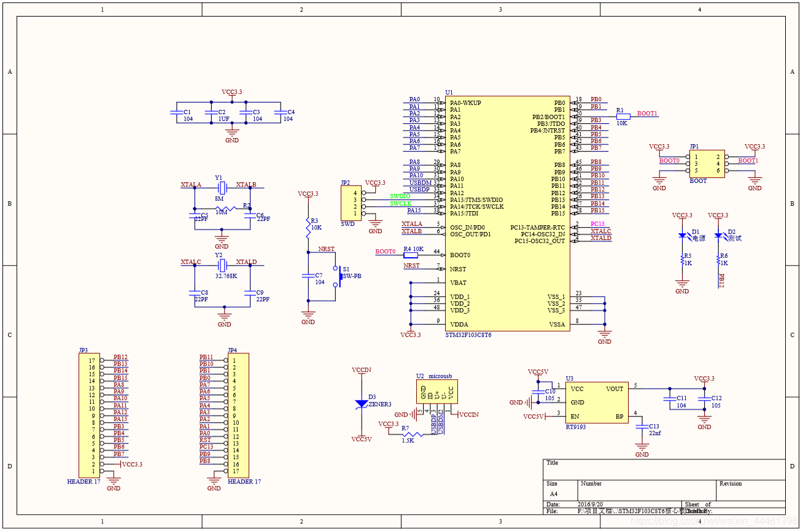Click the PC13-TAMPER-RTC pin name
The height and width of the screenshot is (532, 803).
[x=538, y=228]
